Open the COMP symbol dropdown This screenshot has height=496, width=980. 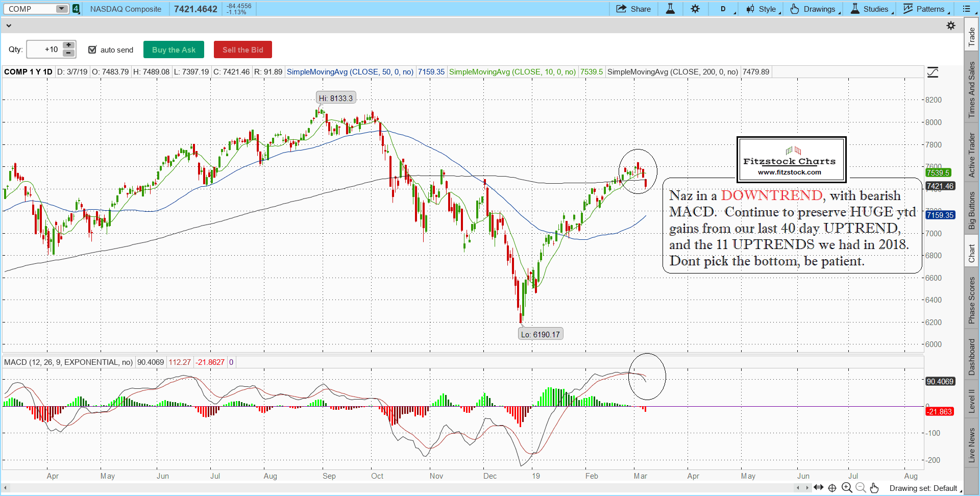tap(61, 9)
